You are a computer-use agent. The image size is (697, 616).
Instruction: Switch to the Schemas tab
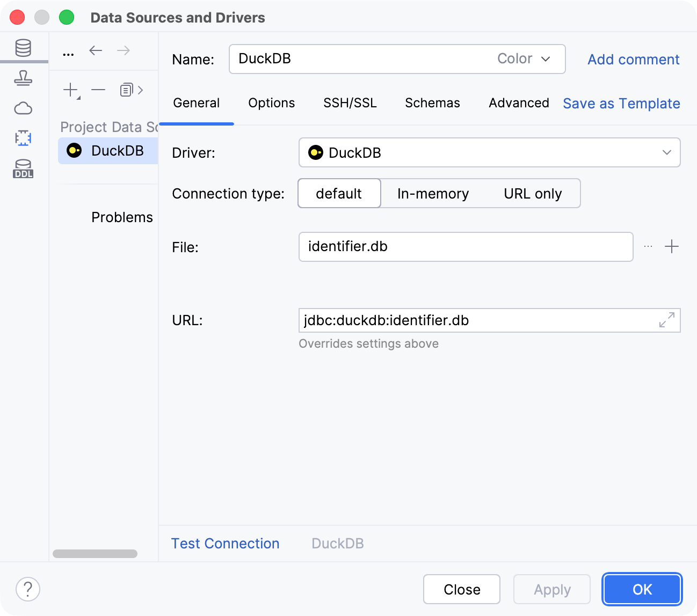432,103
